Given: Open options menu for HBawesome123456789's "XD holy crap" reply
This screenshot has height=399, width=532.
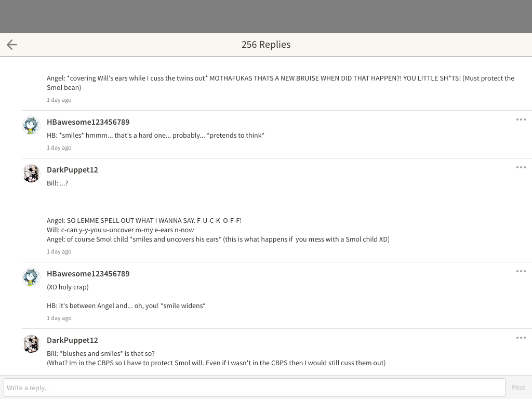Looking at the screenshot, I should 521,271.
